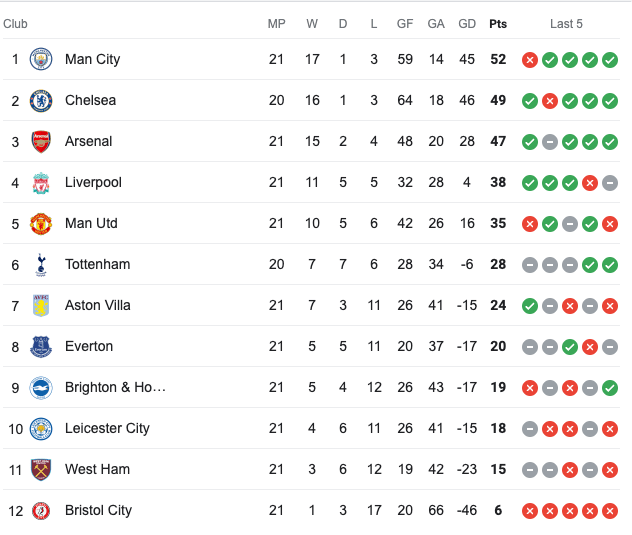Click the Arsenal club crest

pyautogui.click(x=41, y=142)
